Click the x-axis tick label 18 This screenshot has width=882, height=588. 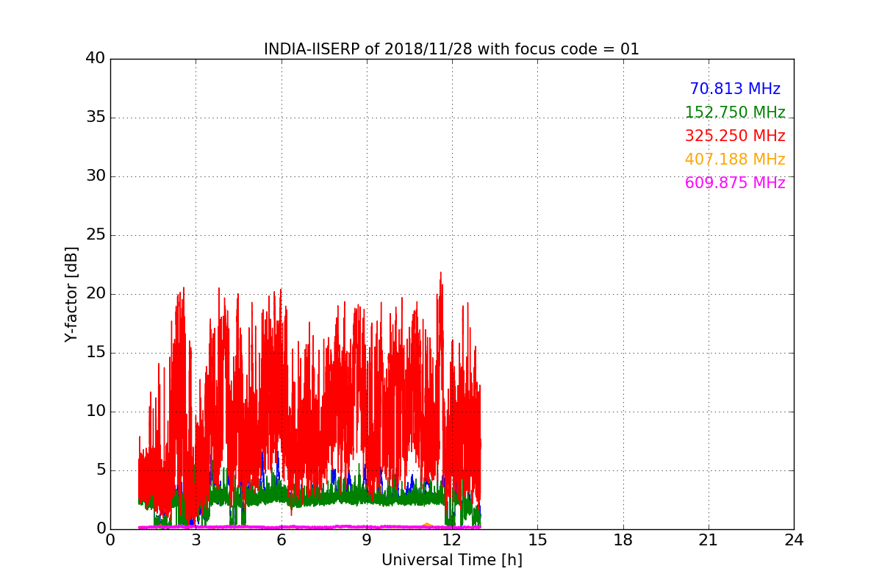623,540
